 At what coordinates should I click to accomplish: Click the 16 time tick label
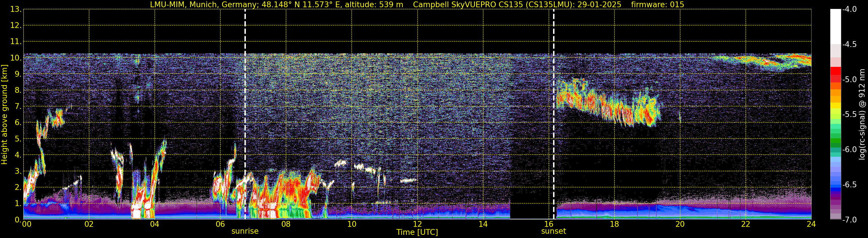point(549,224)
